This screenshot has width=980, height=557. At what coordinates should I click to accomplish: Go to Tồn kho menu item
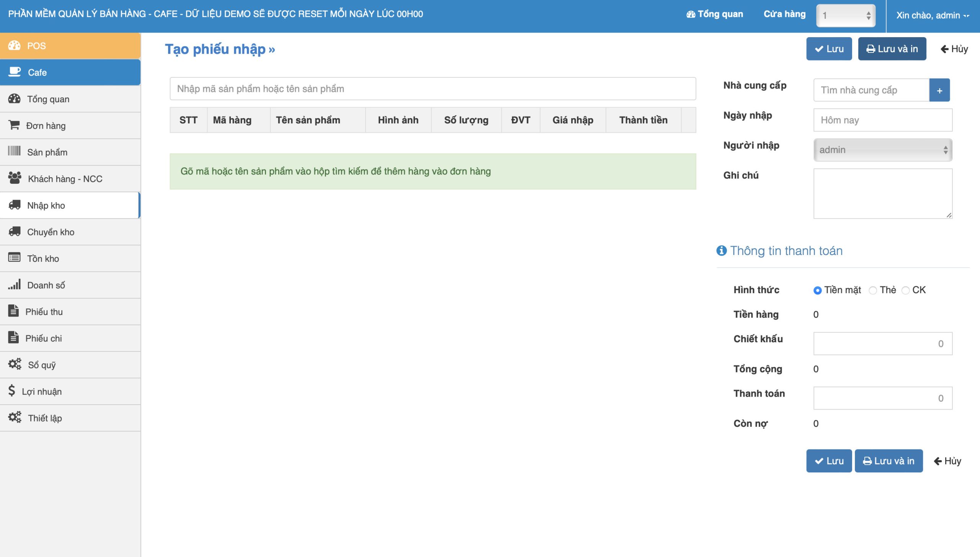[x=43, y=258]
